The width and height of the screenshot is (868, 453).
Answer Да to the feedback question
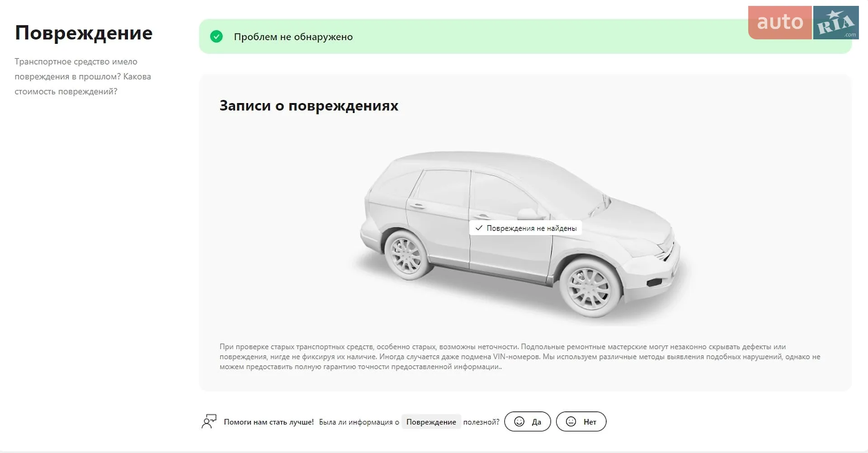[528, 421]
